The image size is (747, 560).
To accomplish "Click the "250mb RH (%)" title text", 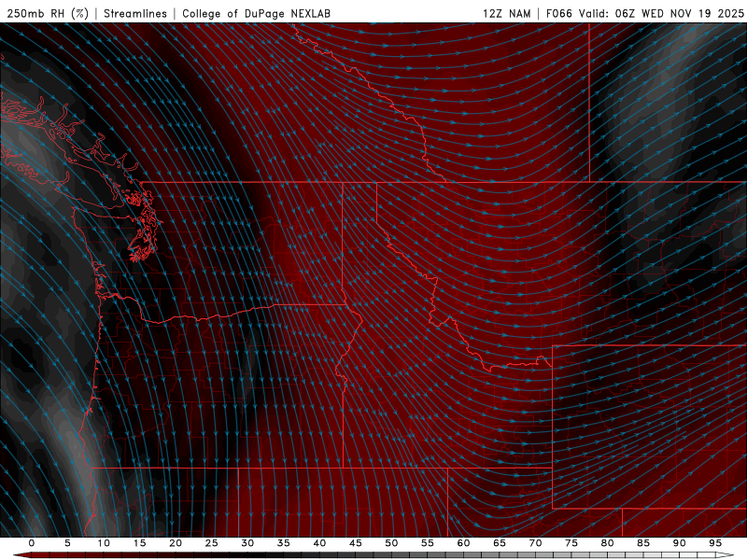I will point(48,13).
